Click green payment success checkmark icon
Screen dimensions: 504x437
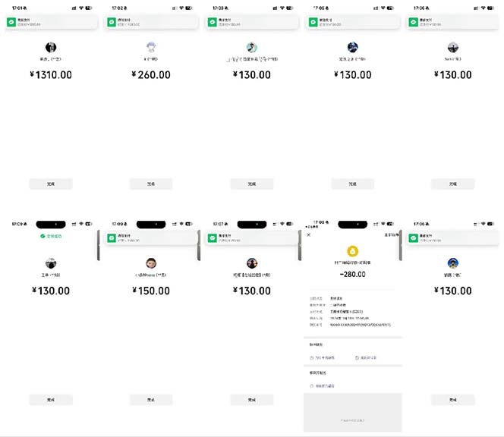(43, 237)
